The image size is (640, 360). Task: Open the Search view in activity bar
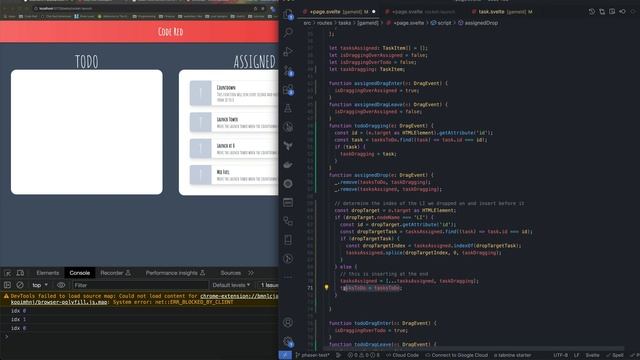pyautogui.click(x=288, y=32)
